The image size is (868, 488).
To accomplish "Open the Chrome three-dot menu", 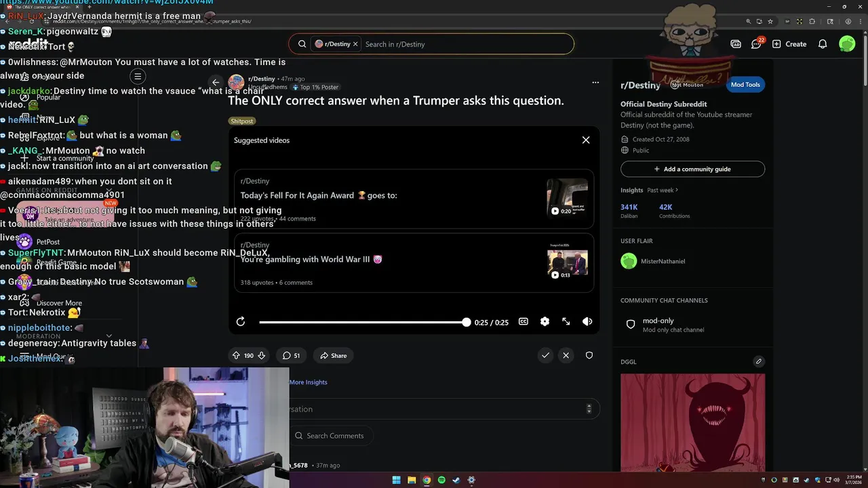I will point(859,21).
